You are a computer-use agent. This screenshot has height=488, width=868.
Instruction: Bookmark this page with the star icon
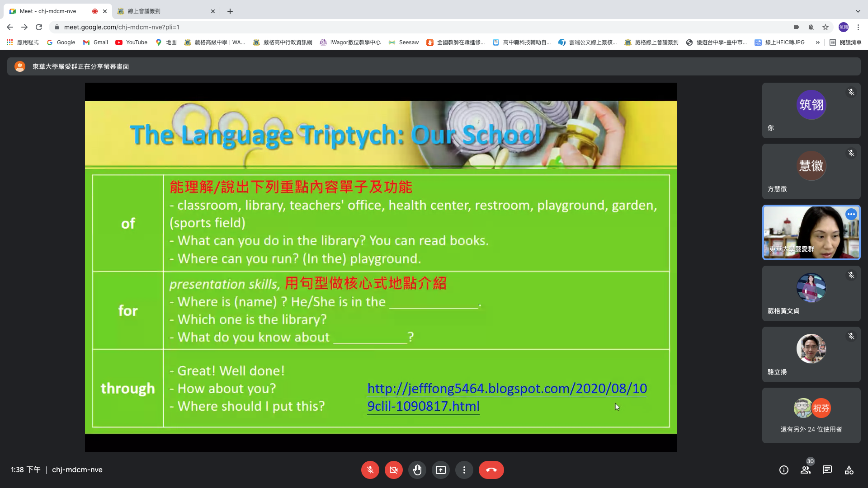pos(825,27)
